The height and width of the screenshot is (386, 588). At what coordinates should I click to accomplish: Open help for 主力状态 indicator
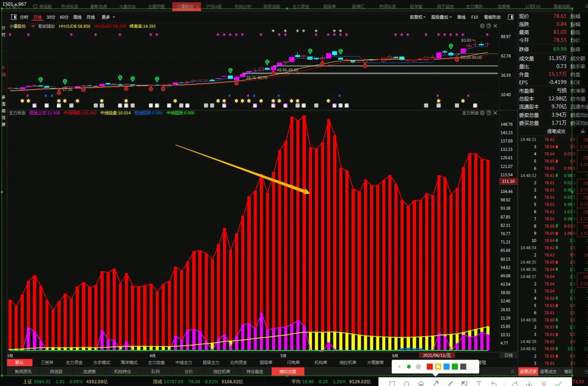tap(489, 113)
